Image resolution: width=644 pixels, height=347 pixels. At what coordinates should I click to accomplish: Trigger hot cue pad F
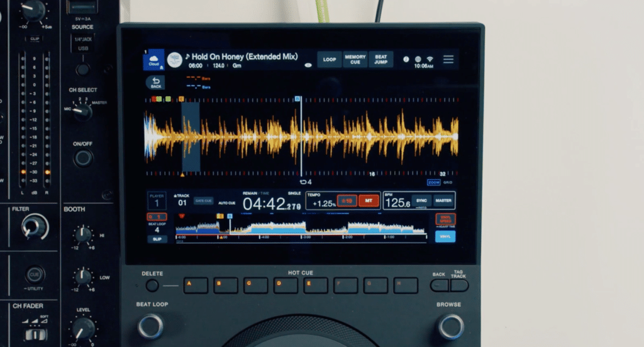tap(345, 285)
